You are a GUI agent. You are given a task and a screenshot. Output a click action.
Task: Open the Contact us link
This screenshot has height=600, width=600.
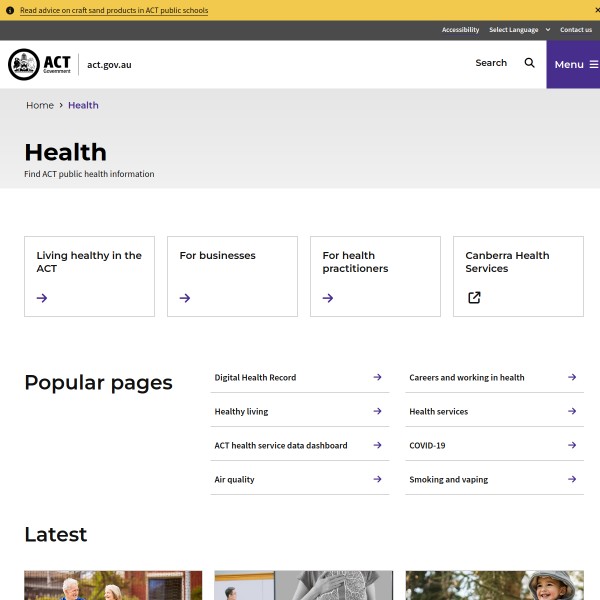576,30
